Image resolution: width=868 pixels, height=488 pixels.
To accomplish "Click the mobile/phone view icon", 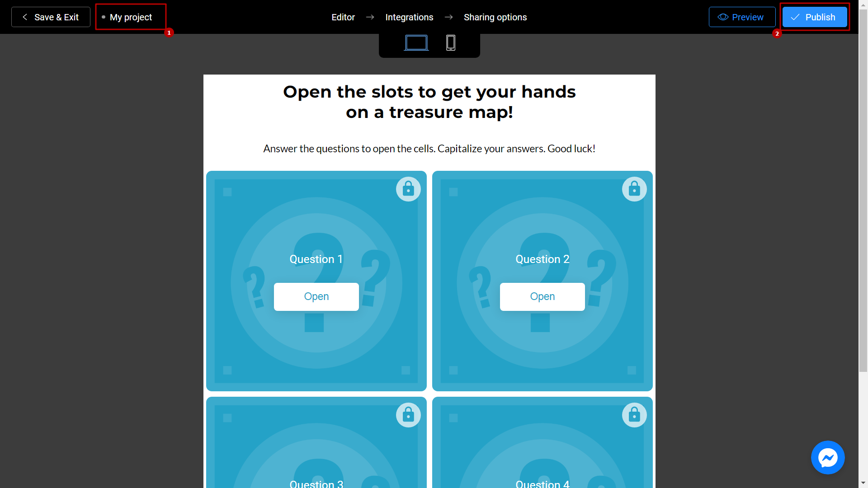I will (x=451, y=43).
